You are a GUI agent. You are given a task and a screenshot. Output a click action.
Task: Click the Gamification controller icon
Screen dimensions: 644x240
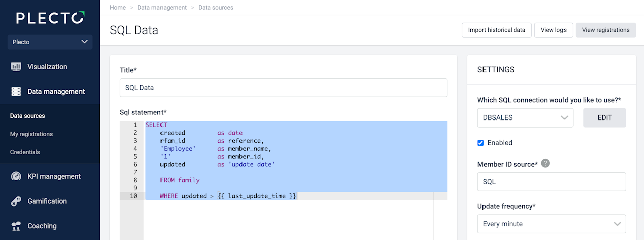(x=16, y=201)
